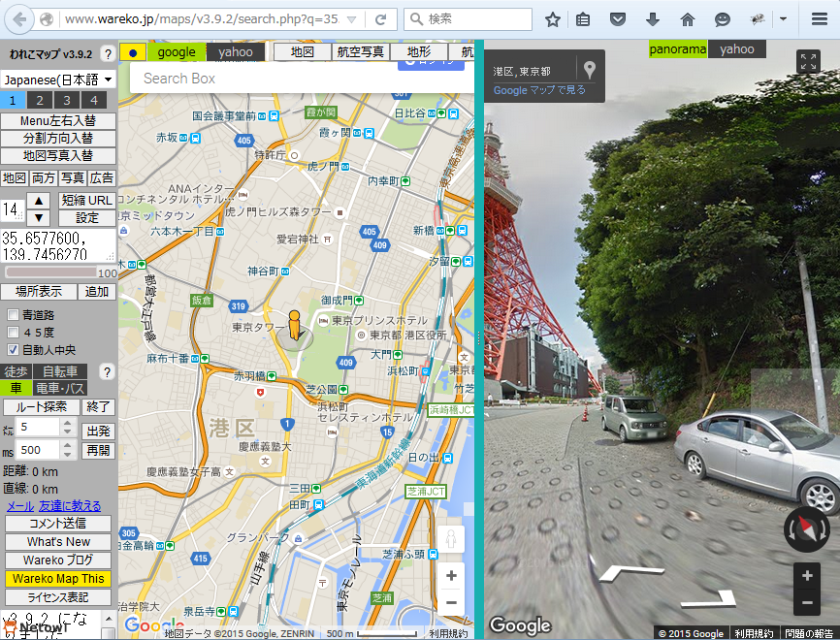The width and height of the screenshot is (840, 640).
Task: Open Google マップで見る link
Action: point(539,90)
